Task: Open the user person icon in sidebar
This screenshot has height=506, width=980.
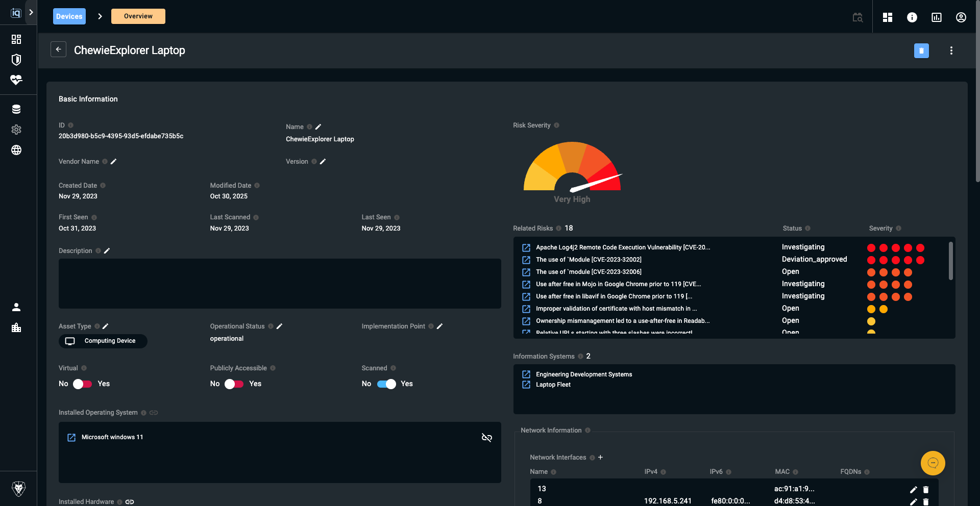Action: point(16,307)
